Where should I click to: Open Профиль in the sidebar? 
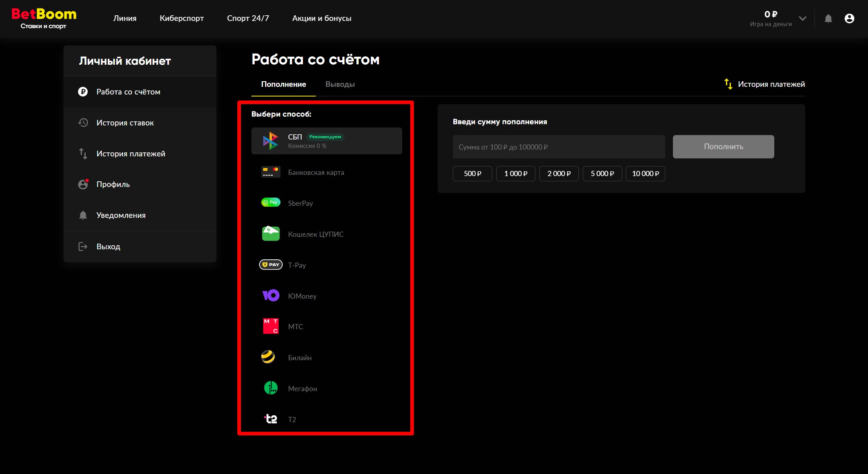coord(113,185)
